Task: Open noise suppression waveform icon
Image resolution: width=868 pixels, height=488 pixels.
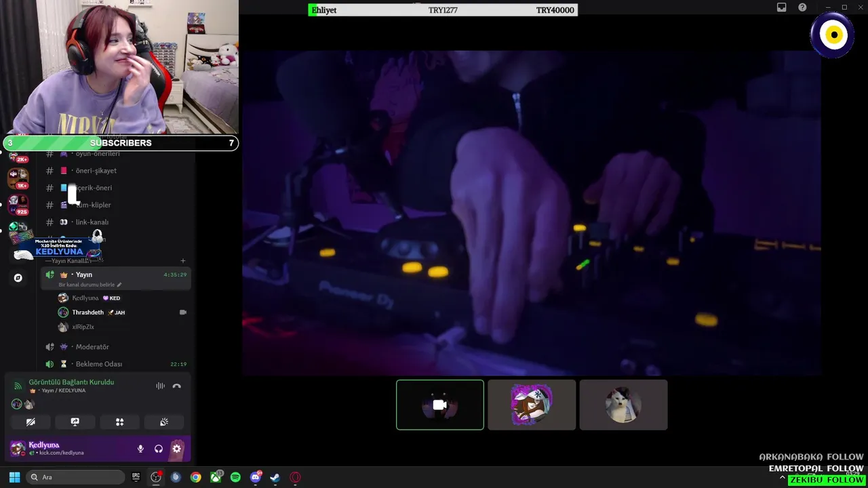Action: 160,386
